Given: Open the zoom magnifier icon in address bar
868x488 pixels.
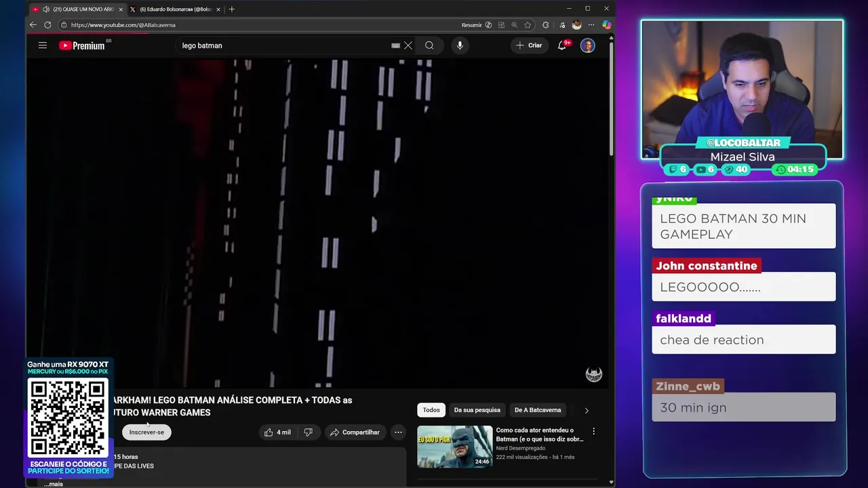Looking at the screenshot, I should (515, 25).
